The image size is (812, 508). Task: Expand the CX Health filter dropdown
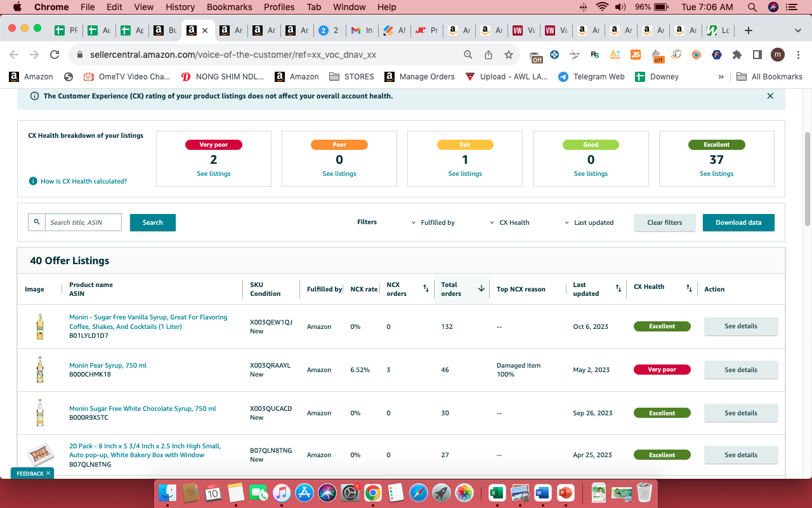coord(509,223)
